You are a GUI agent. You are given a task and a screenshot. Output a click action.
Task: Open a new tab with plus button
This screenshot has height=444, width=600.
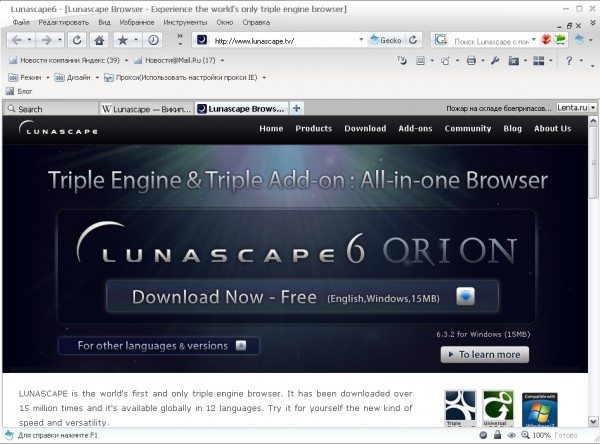tap(297, 109)
